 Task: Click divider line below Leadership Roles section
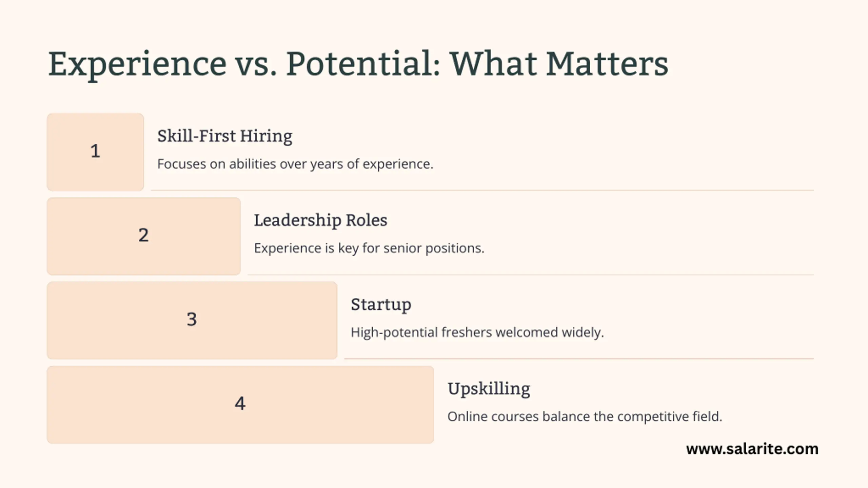tap(530, 274)
